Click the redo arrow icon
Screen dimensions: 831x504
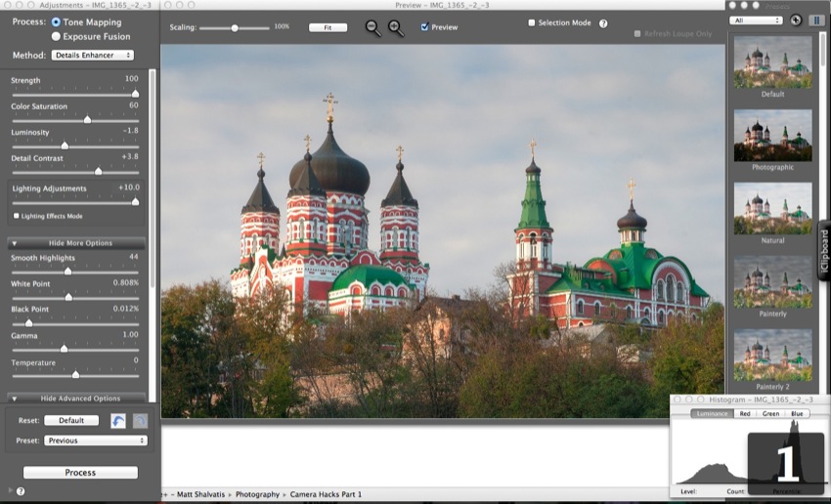click(x=140, y=421)
